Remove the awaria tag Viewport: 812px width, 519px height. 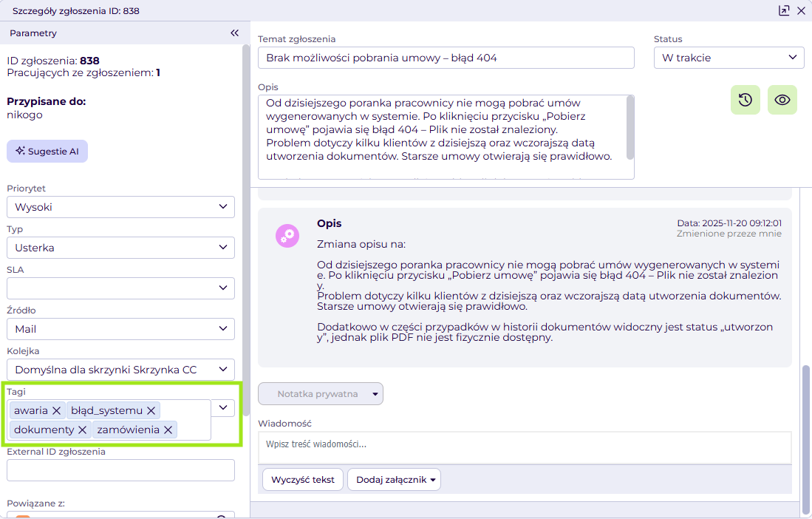(x=56, y=411)
